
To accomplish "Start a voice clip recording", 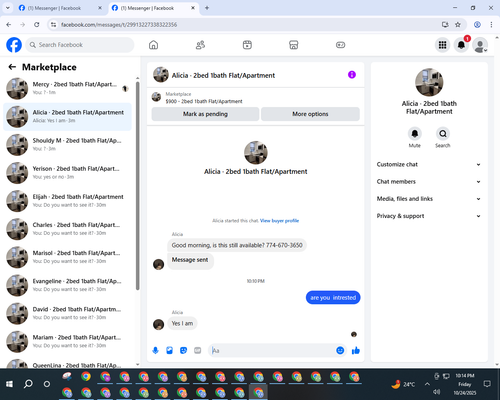I will click(x=155, y=350).
